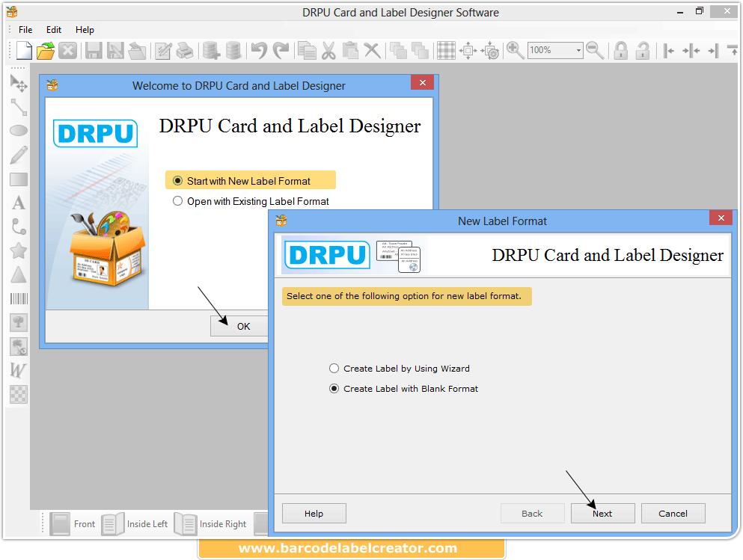743x560 pixels.
Task: Switch to the Inside Left tab
Action: [x=147, y=524]
